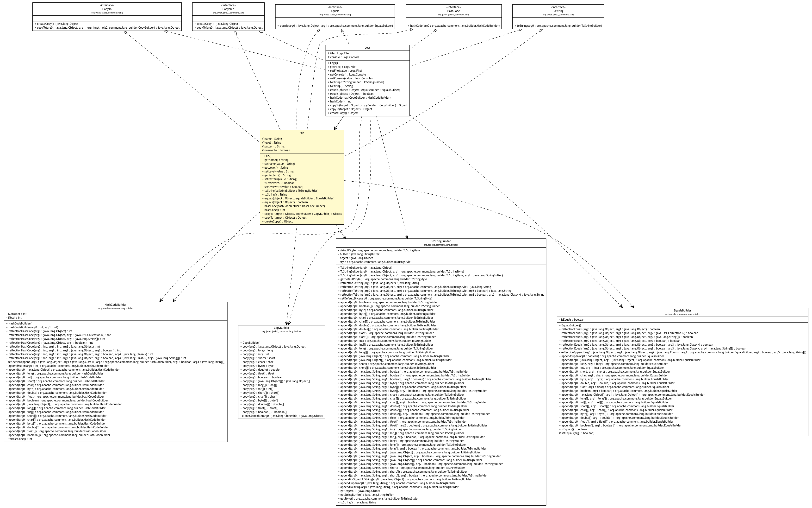Select the ToString interface title
The height and width of the screenshot is (508, 812).
coord(558,11)
